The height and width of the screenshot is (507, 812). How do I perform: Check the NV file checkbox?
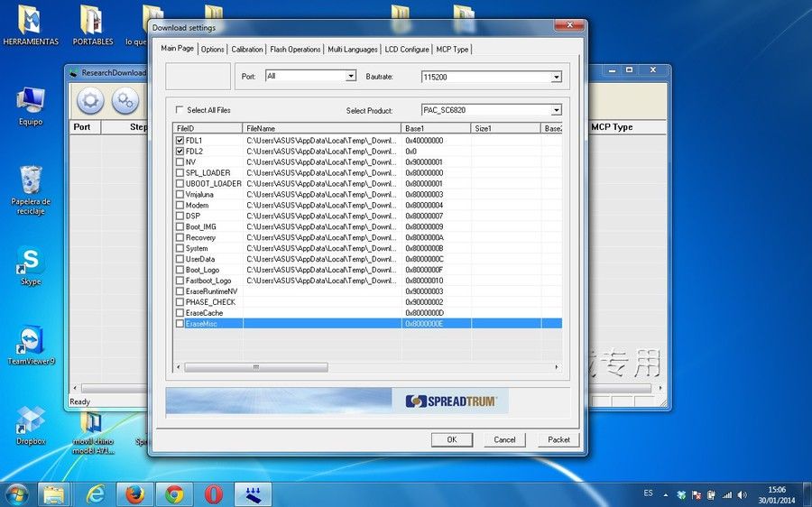[180, 162]
